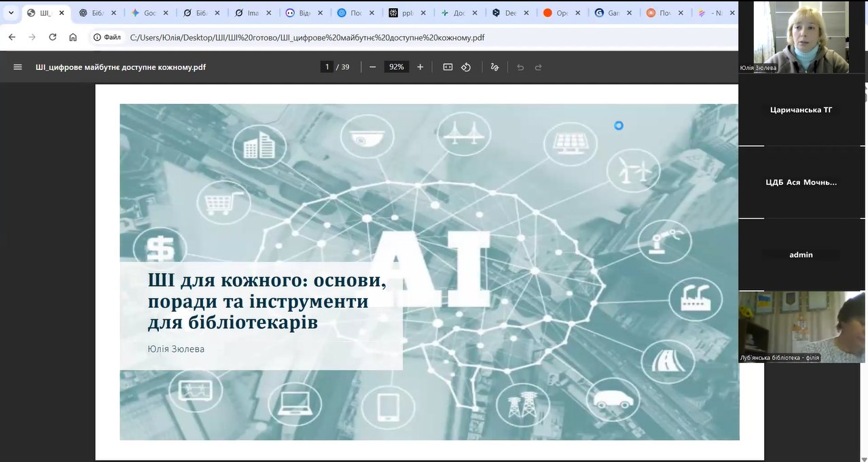This screenshot has height=462, width=868.
Task: Click the fit to page icon
Action: [x=448, y=67]
